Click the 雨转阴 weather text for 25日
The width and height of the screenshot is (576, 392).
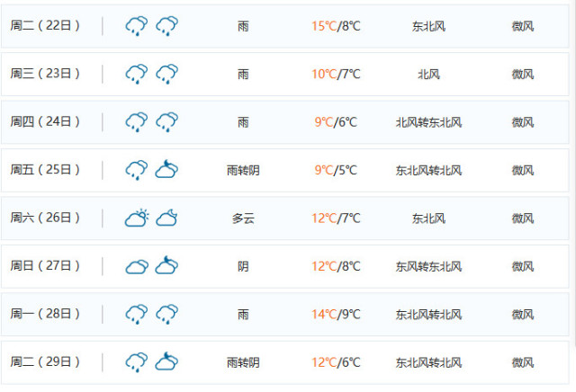point(243,170)
